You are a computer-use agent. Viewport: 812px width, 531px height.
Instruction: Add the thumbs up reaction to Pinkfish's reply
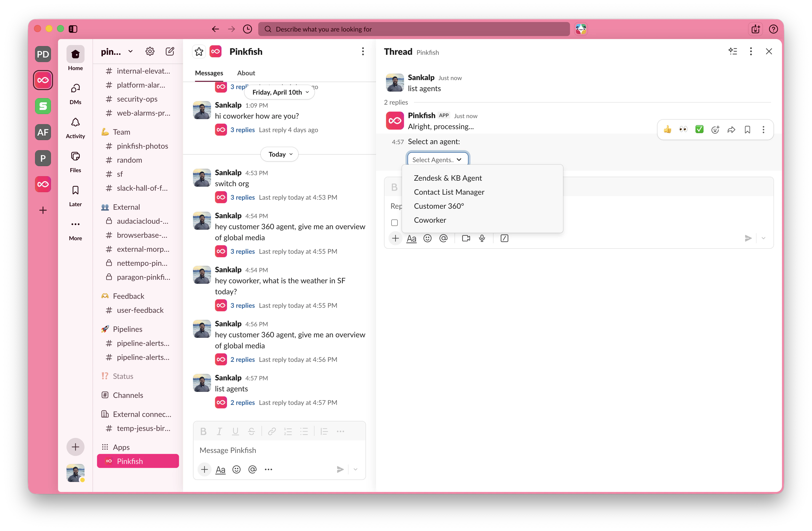(667, 129)
